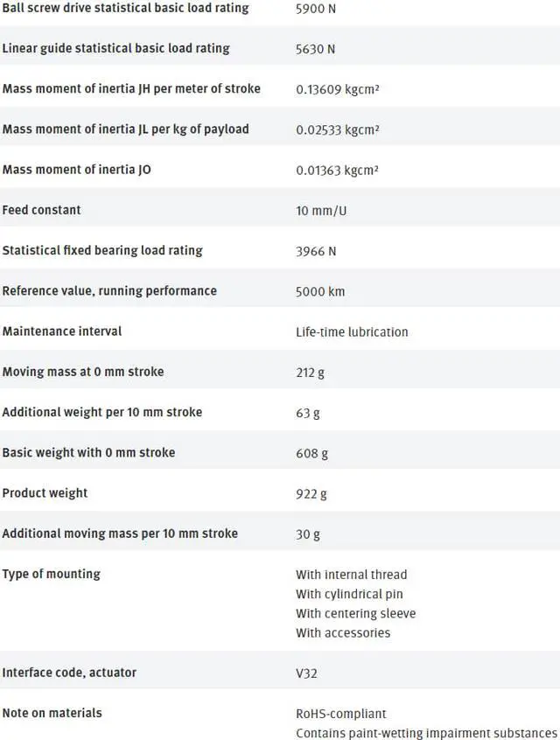This screenshot has width=560, height=740.
Task: Click 'Reference value, running performance' label
Action: coord(109,290)
